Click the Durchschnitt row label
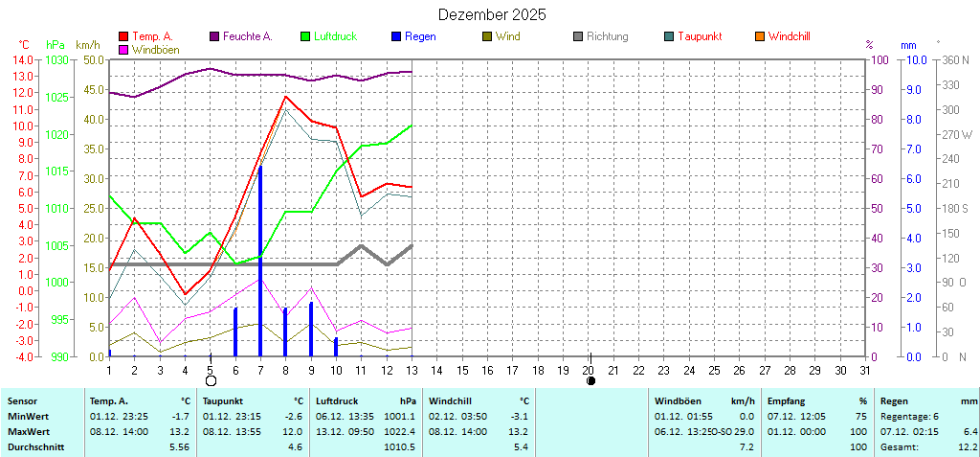The width and height of the screenshot is (980, 457). [33, 447]
